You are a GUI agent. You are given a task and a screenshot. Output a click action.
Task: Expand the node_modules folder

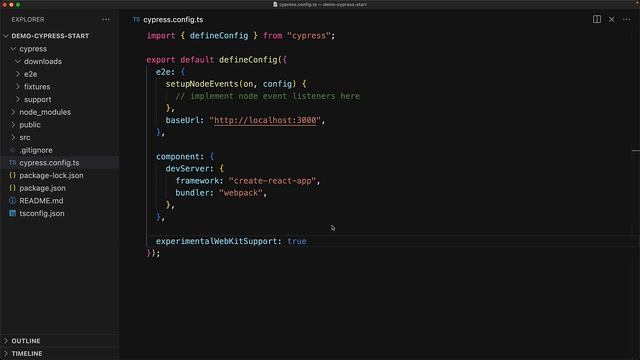(x=13, y=112)
